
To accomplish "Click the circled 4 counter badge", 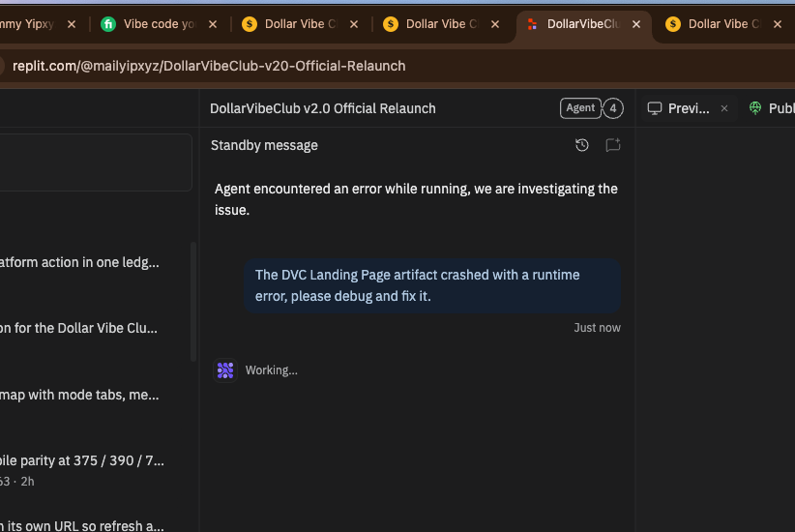I will [613, 108].
